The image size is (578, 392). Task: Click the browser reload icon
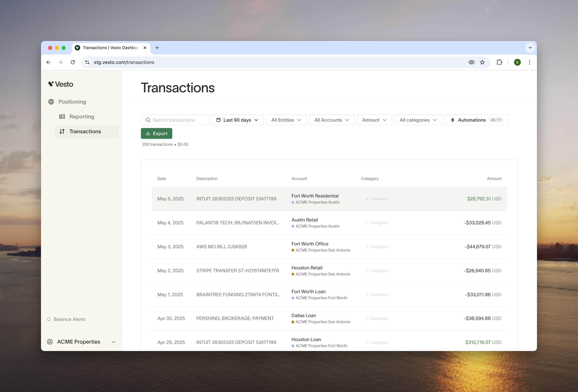pos(73,62)
